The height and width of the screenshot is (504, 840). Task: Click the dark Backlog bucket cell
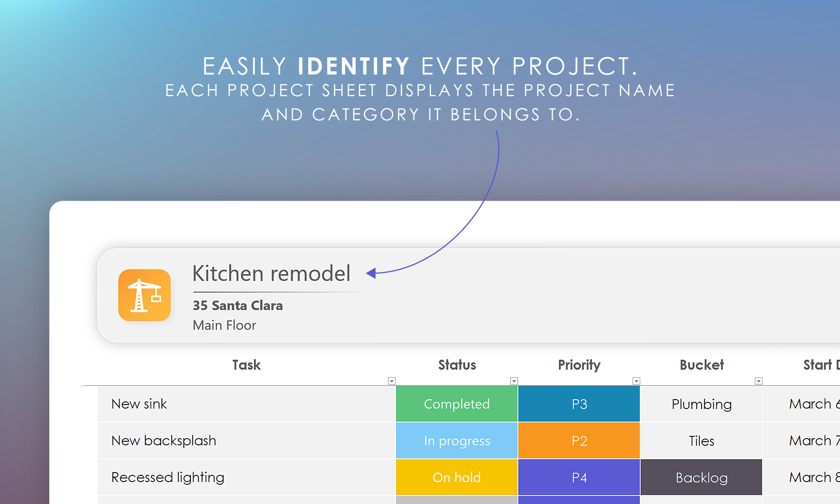(701, 477)
